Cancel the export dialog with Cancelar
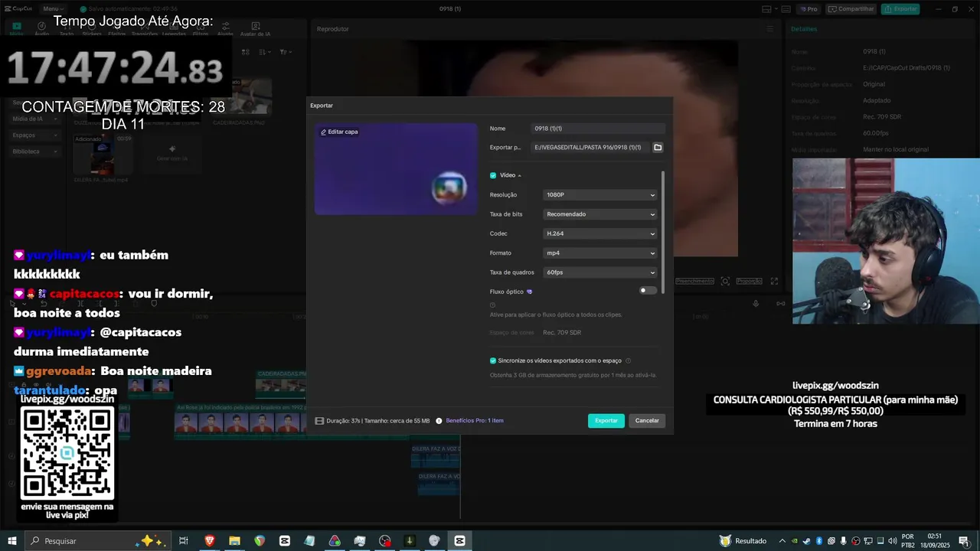This screenshot has height=551, width=980. click(647, 420)
